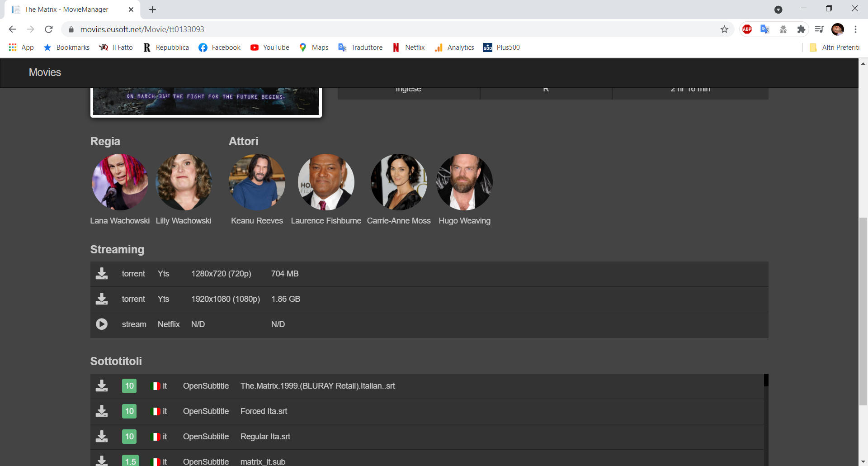Download the 1080p Yts torrent
Viewport: 868px width, 466px height.
(102, 299)
